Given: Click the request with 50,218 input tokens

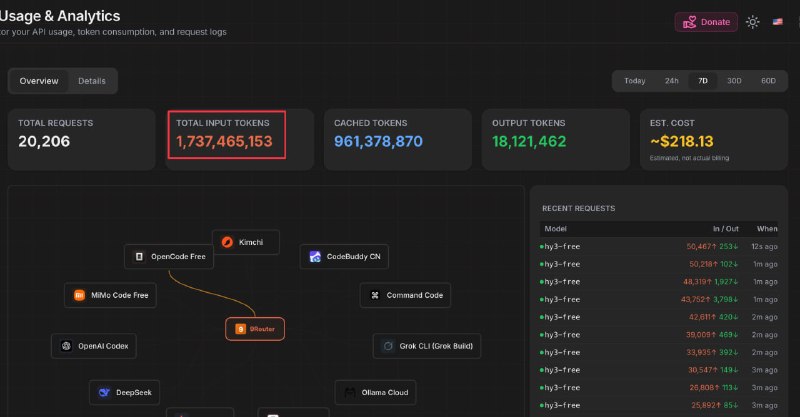Looking at the screenshot, I should [x=659, y=264].
